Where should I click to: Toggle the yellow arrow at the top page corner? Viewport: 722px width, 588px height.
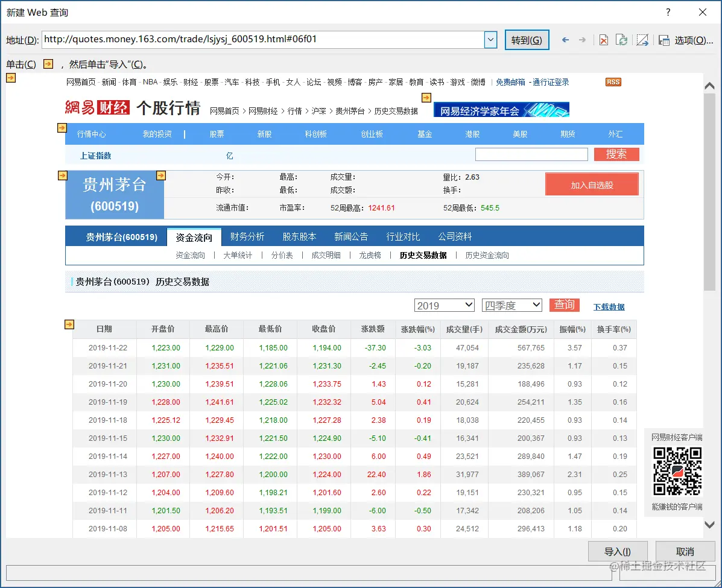pyautogui.click(x=10, y=78)
